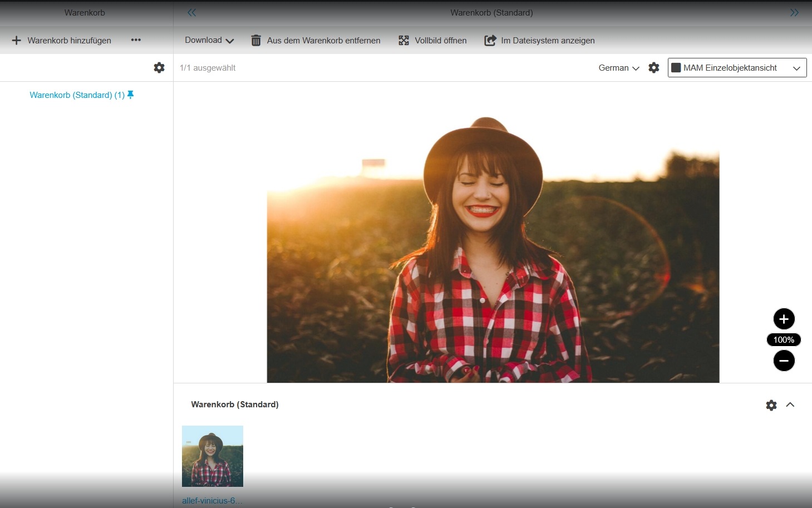Select Warenkorb (Standard) (1) in sidebar
This screenshot has height=508, width=812.
[77, 95]
